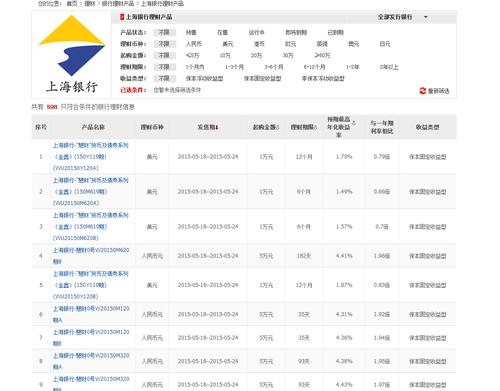Viewport: 500px width, 391px height.
Task: Pick the ≥50万 minimum purchase option
Action: 322,55
